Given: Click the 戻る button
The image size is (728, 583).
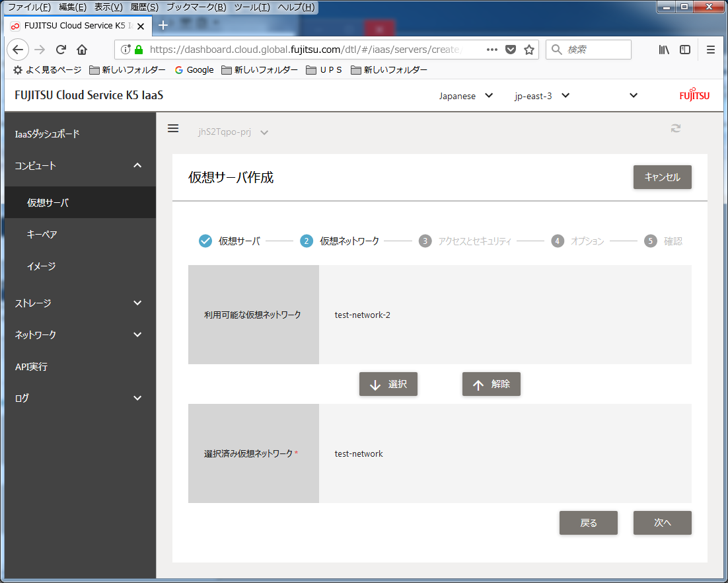Looking at the screenshot, I should 588,523.
